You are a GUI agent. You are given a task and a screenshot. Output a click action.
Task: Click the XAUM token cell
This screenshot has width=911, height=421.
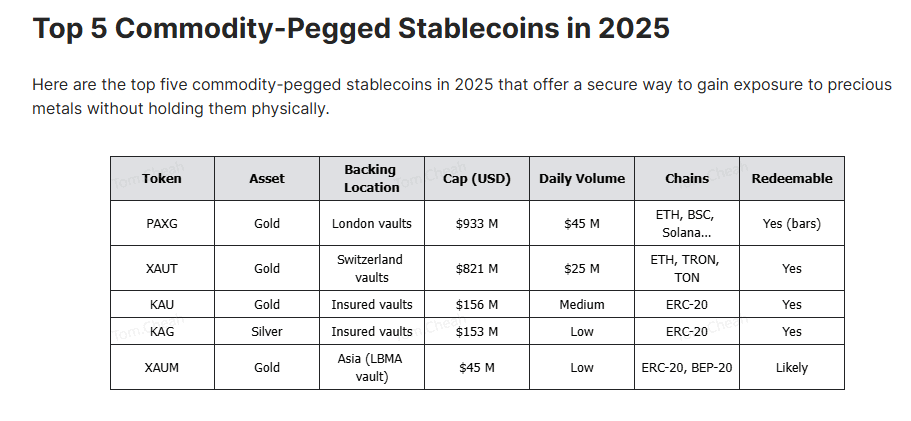tap(162, 368)
